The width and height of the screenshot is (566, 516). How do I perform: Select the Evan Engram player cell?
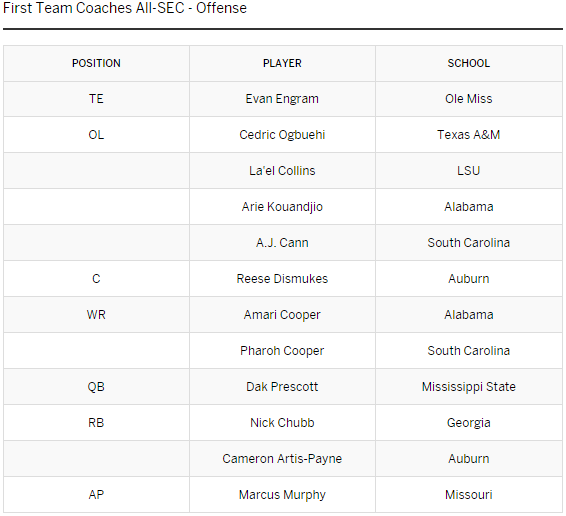(282, 99)
